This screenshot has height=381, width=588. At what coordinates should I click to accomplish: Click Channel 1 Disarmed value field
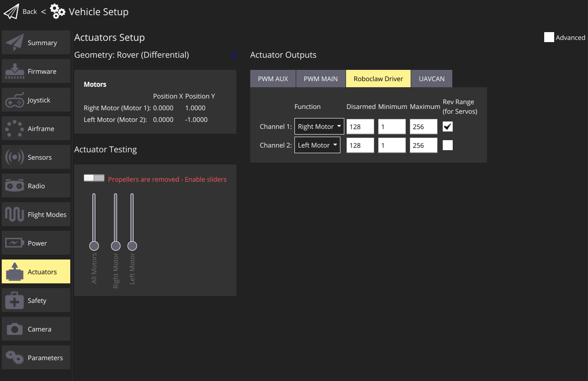[360, 127]
